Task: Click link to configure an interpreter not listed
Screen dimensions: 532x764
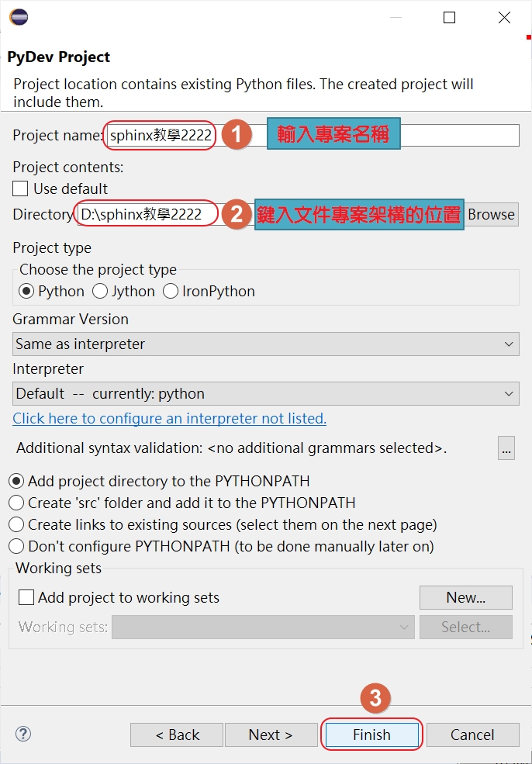Action: [x=170, y=419]
